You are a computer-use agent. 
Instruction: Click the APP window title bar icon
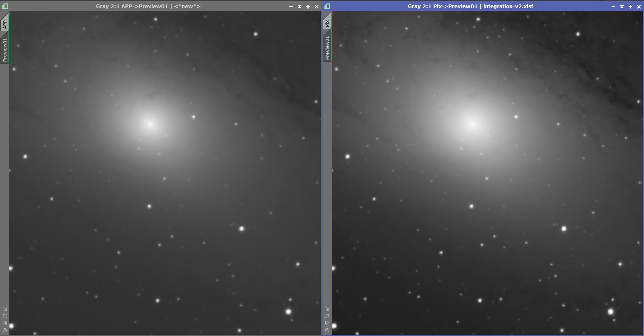(x=5, y=6)
